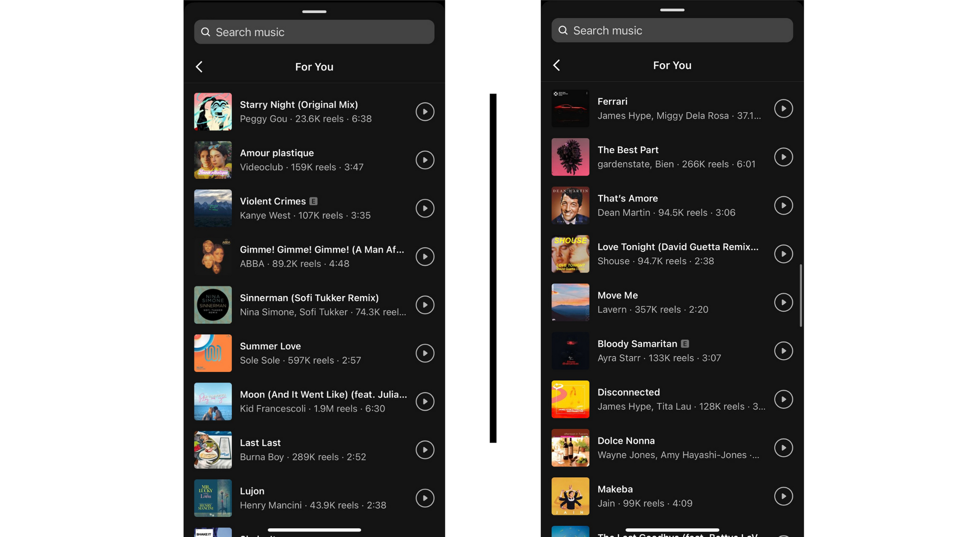Open Moon by Kid Francescoli thumbnail
980x537 pixels.
[x=212, y=401]
